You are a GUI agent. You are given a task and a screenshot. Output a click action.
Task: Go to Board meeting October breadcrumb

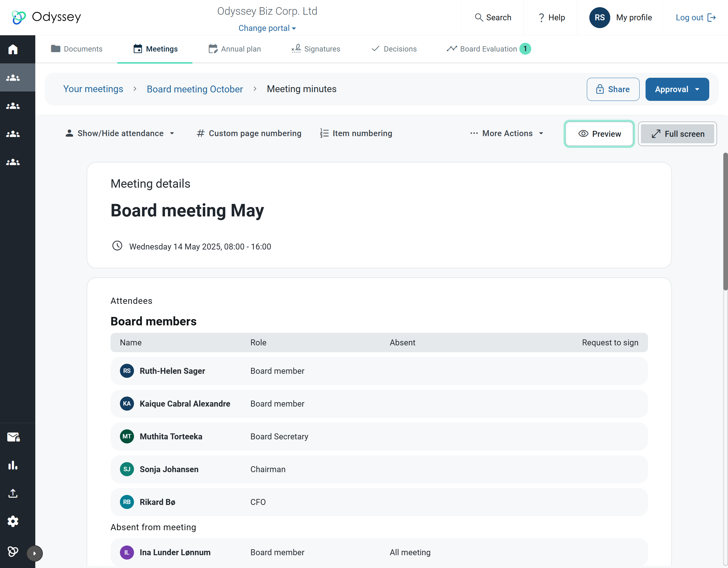point(195,89)
